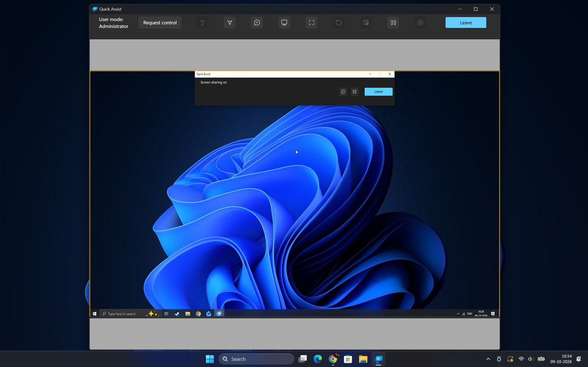The image size is (588, 367).
Task: Open remote taskbar Task View icon
Action: 166,314
